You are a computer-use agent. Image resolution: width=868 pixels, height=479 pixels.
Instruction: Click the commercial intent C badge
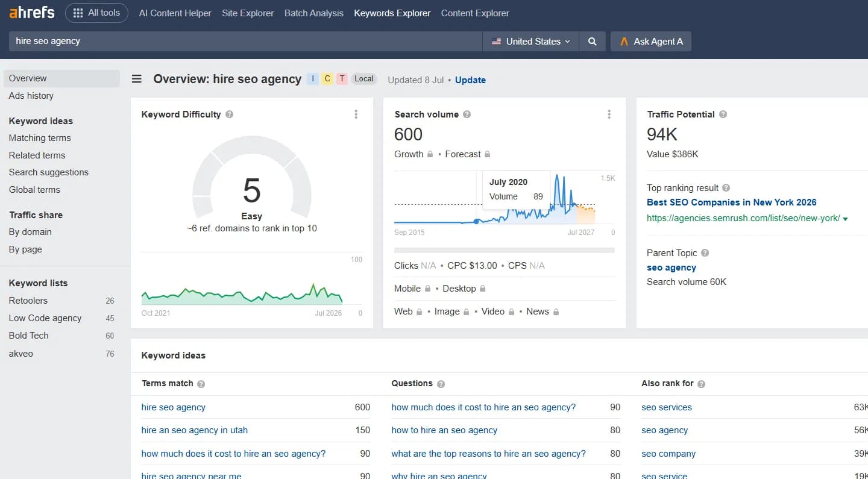point(327,79)
